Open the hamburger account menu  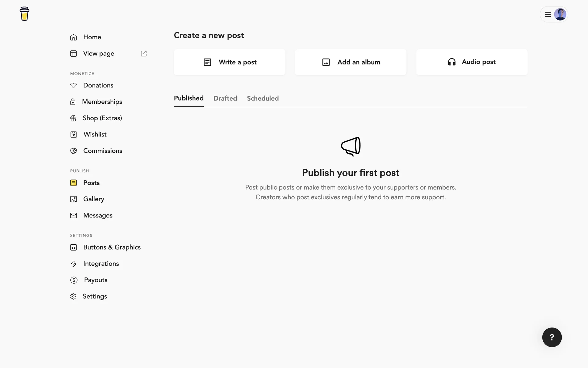pyautogui.click(x=548, y=14)
